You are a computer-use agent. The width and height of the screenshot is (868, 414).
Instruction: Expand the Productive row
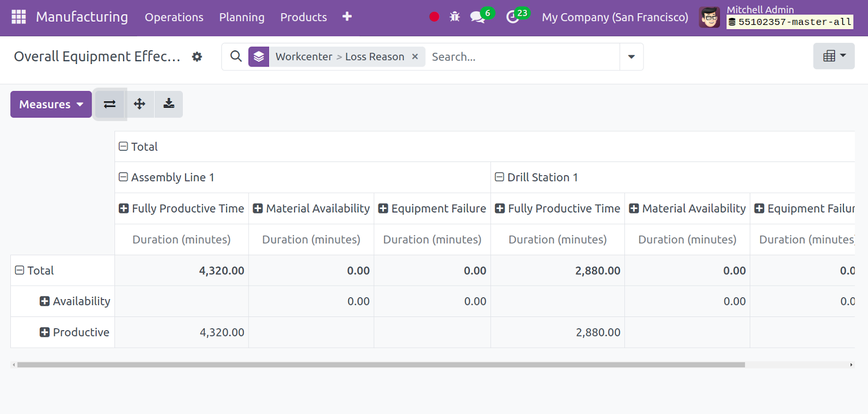coord(44,332)
